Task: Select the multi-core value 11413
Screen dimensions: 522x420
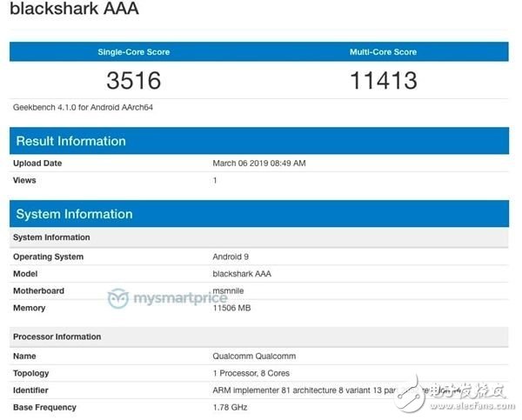Action: coord(384,81)
